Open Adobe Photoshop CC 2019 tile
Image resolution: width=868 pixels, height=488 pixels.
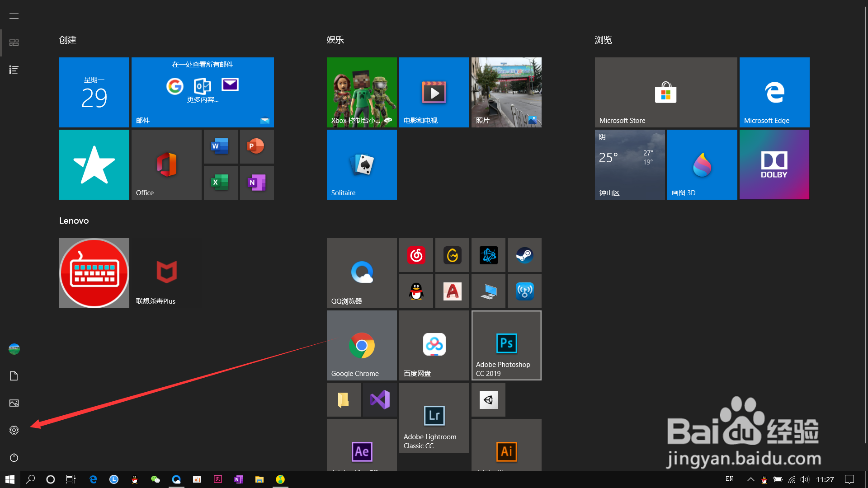pyautogui.click(x=506, y=346)
